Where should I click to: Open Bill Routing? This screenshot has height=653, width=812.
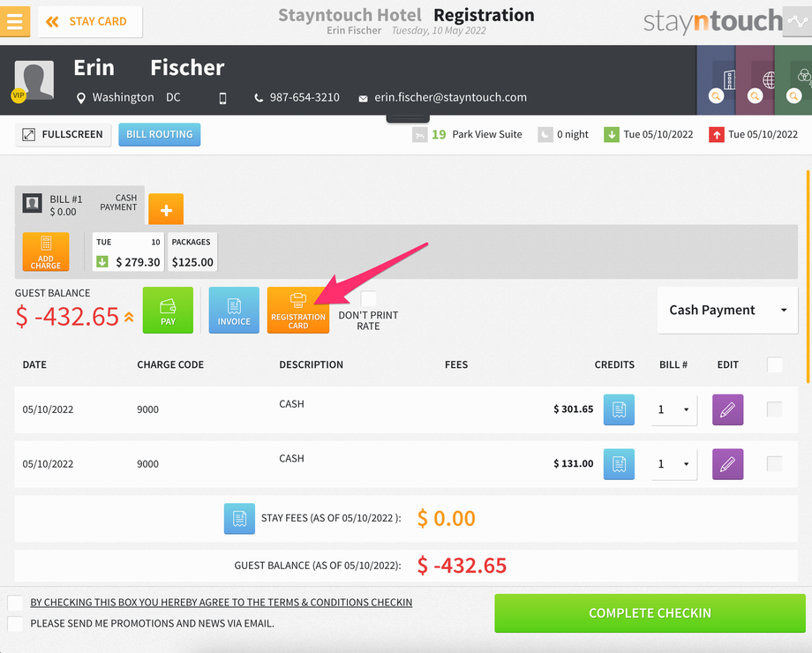point(160,135)
